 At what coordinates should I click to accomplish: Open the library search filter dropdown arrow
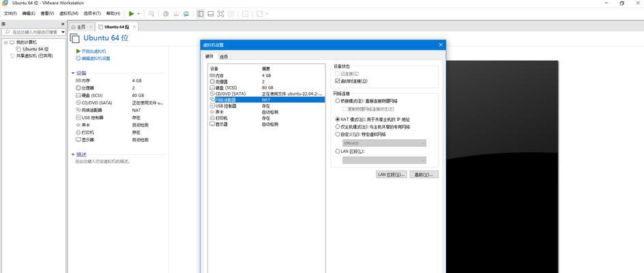[63, 31]
